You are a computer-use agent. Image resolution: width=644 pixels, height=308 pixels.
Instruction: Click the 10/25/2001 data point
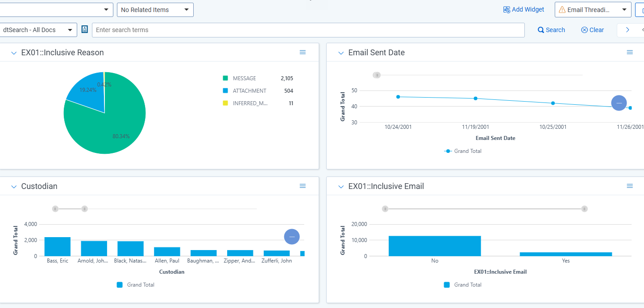553,103
